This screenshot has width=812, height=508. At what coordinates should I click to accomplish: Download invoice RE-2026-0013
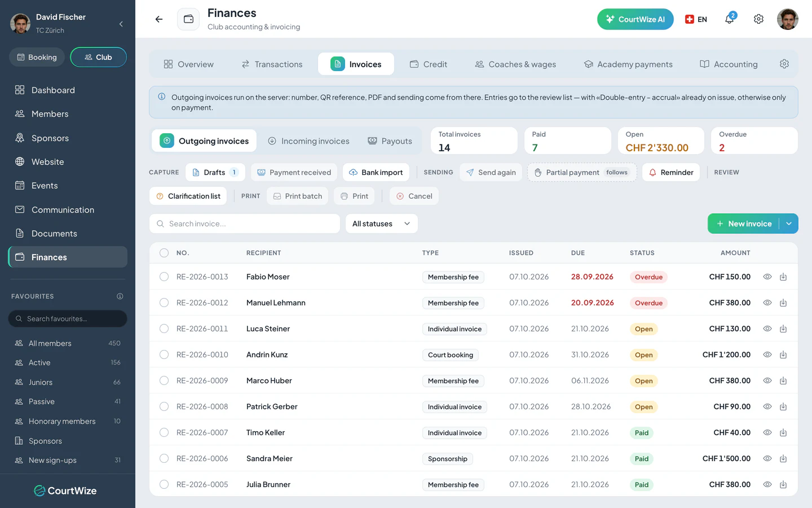(x=783, y=277)
